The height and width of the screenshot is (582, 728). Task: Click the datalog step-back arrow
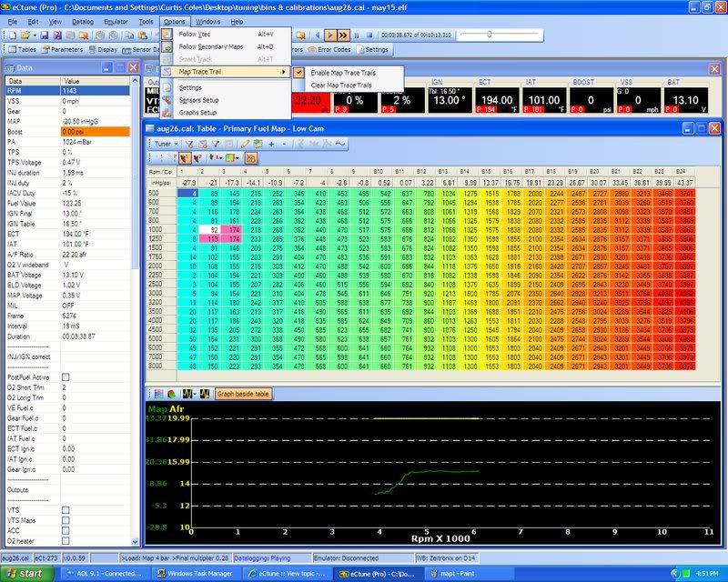(318, 35)
